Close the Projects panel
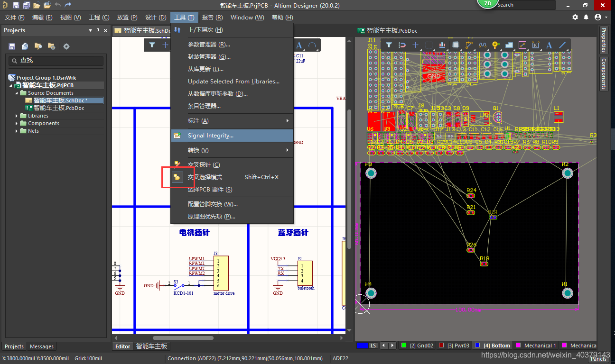The image size is (615, 364). tap(105, 30)
